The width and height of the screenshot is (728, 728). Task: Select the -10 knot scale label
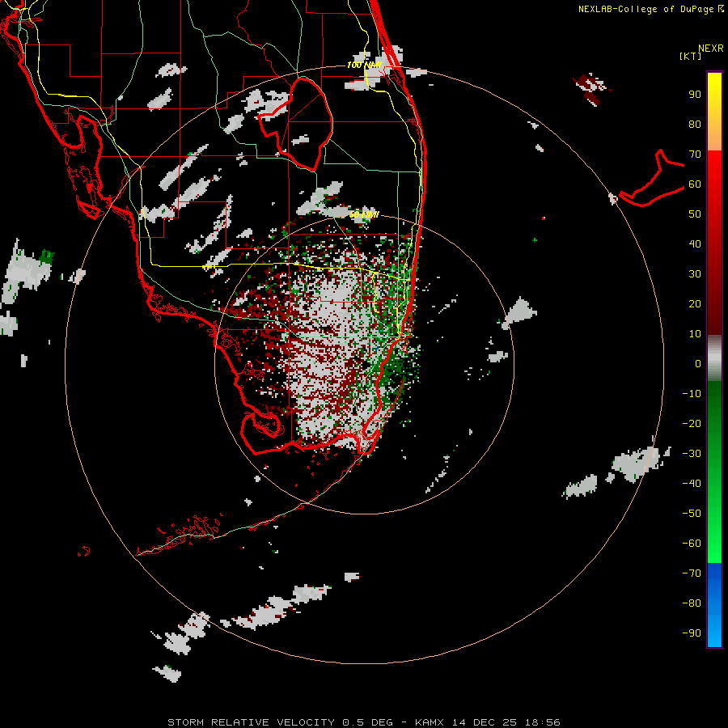[692, 394]
